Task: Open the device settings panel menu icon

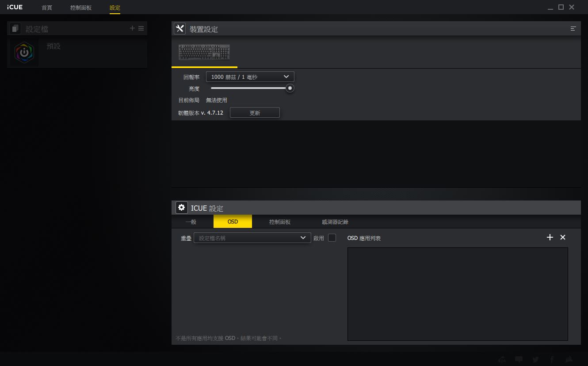Action: [x=573, y=29]
